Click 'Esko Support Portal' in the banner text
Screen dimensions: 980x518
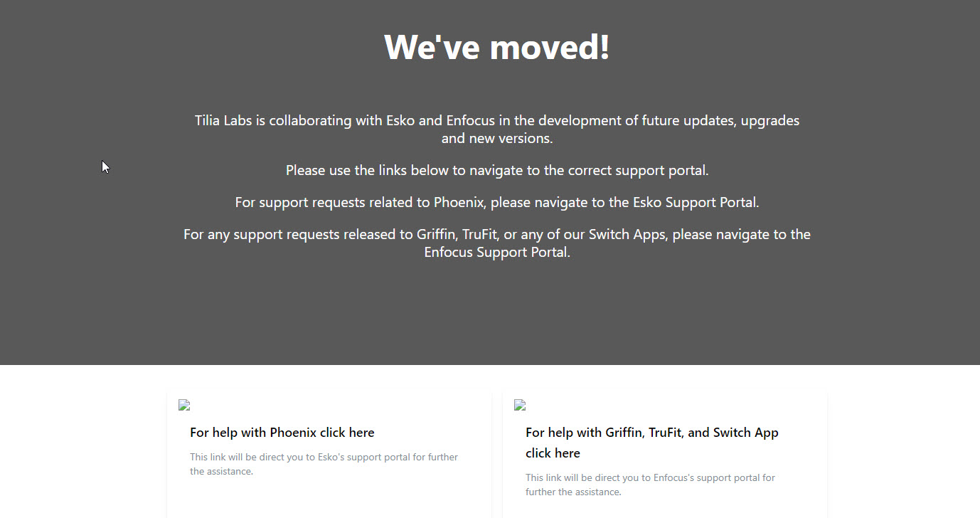(694, 203)
